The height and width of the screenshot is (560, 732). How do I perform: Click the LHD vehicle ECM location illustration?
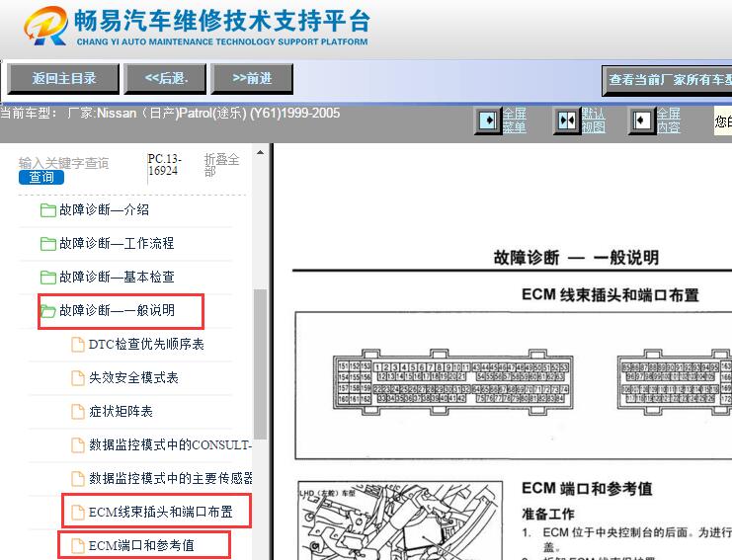coord(400,520)
